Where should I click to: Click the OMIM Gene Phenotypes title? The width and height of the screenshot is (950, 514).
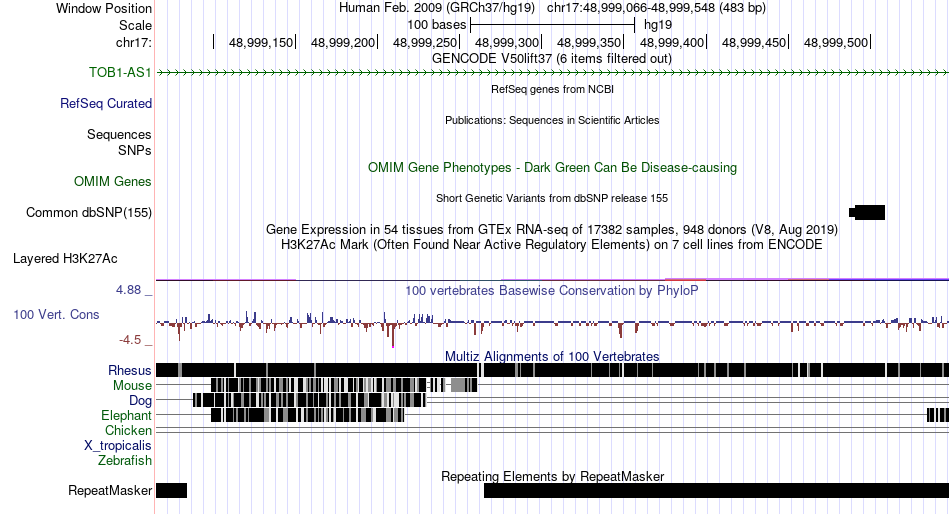click(552, 167)
